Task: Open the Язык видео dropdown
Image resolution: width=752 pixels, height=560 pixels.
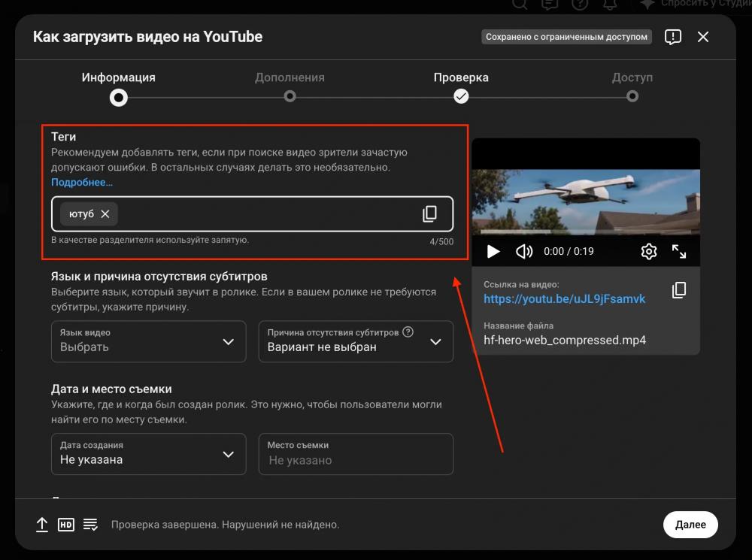Action: [x=149, y=341]
